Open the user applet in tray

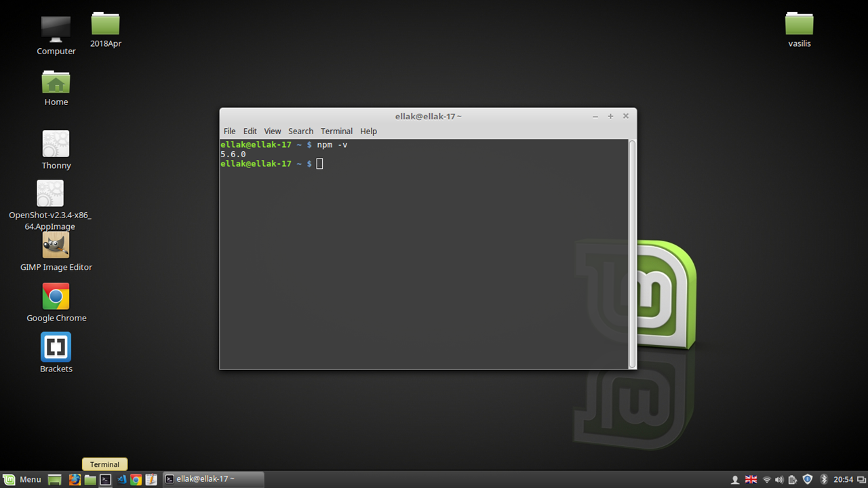(734, 479)
